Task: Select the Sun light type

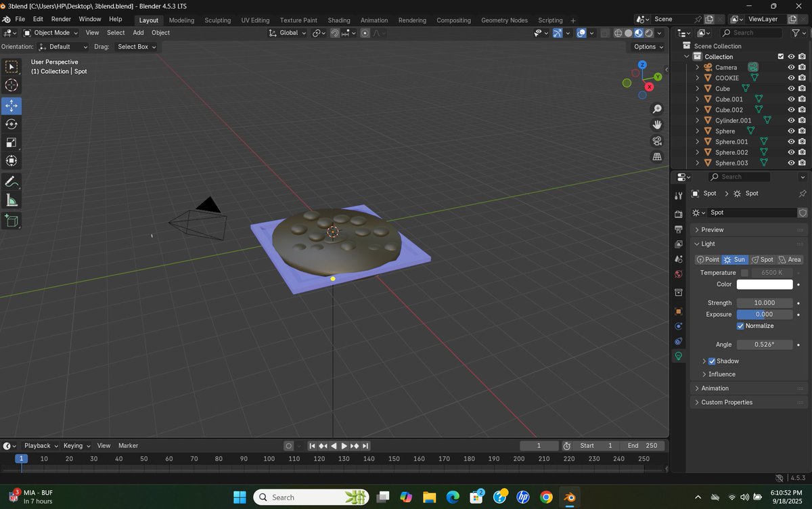Action: [x=734, y=259]
